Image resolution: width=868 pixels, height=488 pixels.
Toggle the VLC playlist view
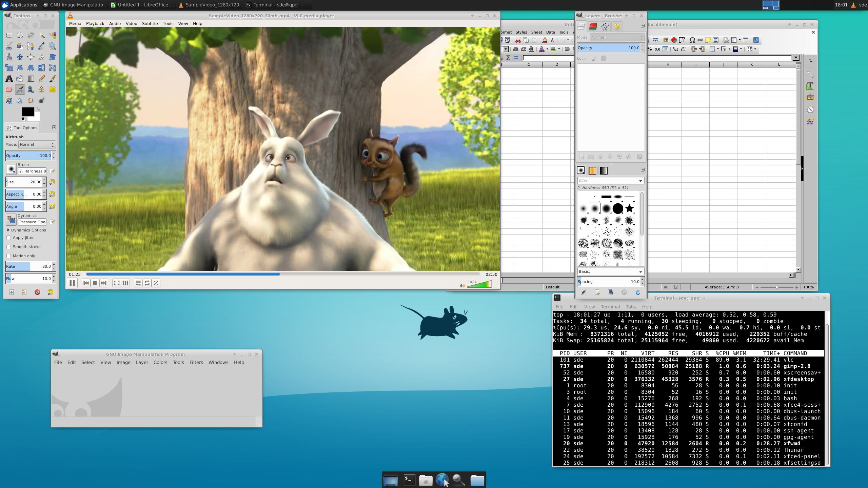click(x=138, y=283)
